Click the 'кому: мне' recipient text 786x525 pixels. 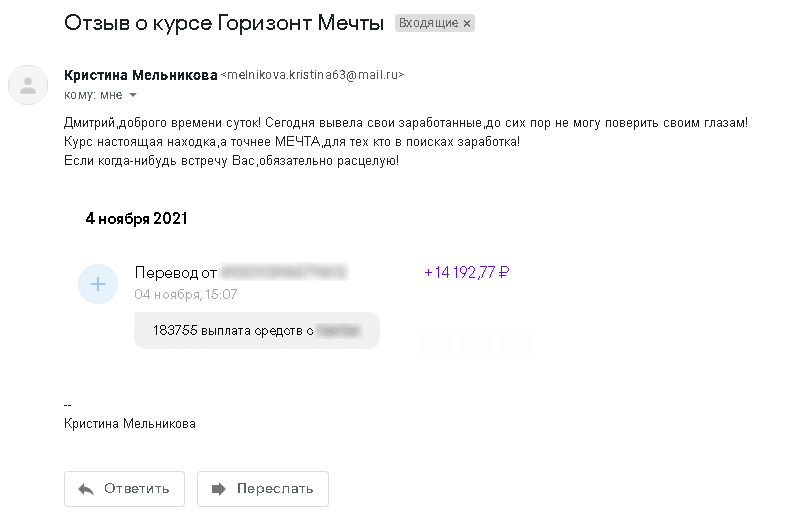[x=93, y=95]
